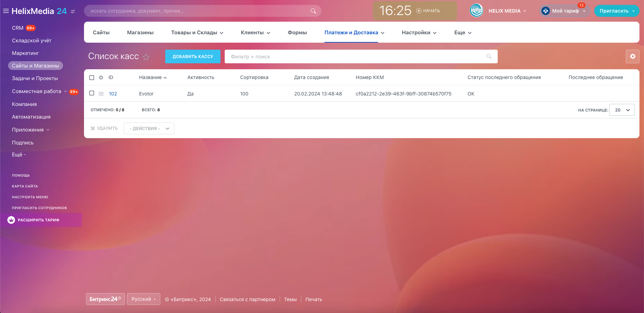Click the Битрикс24 logo button in footer
The width and height of the screenshot is (644, 313).
pyautogui.click(x=105, y=299)
